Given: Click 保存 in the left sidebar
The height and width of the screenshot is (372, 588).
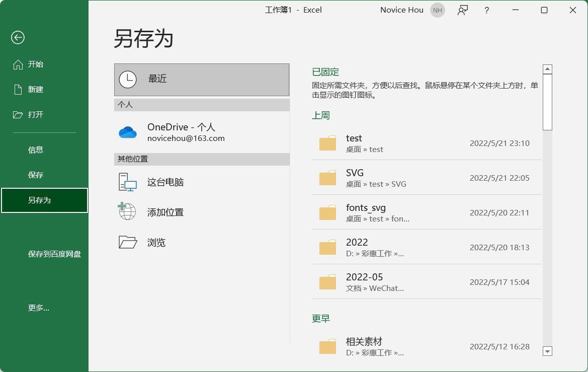Looking at the screenshot, I should tap(36, 175).
